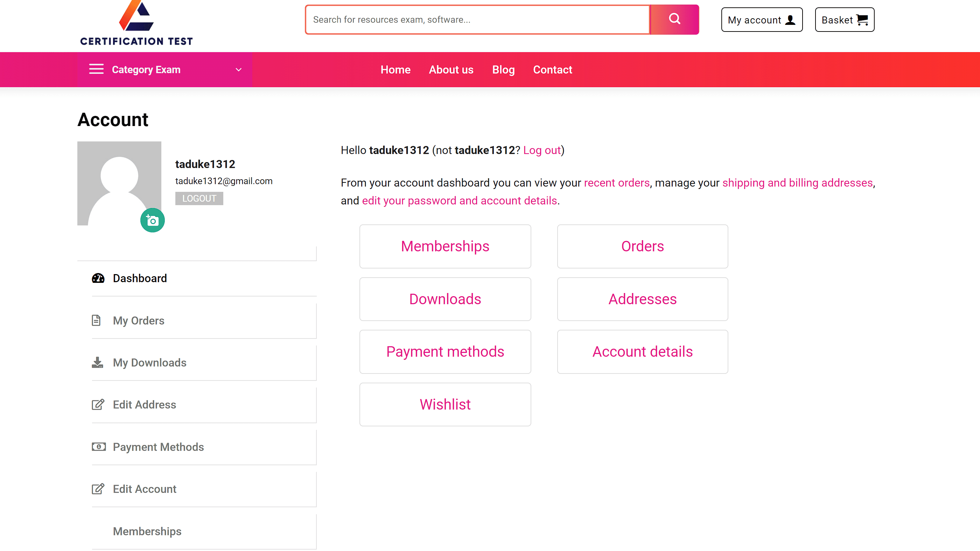Focus the search resources input field
Screen dimensions: 980x551
tap(477, 20)
